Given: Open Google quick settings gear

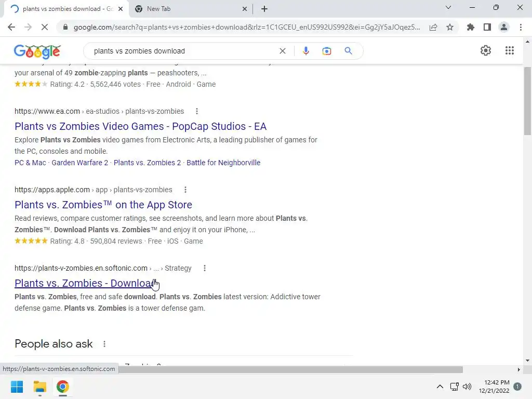Looking at the screenshot, I should pos(486,50).
